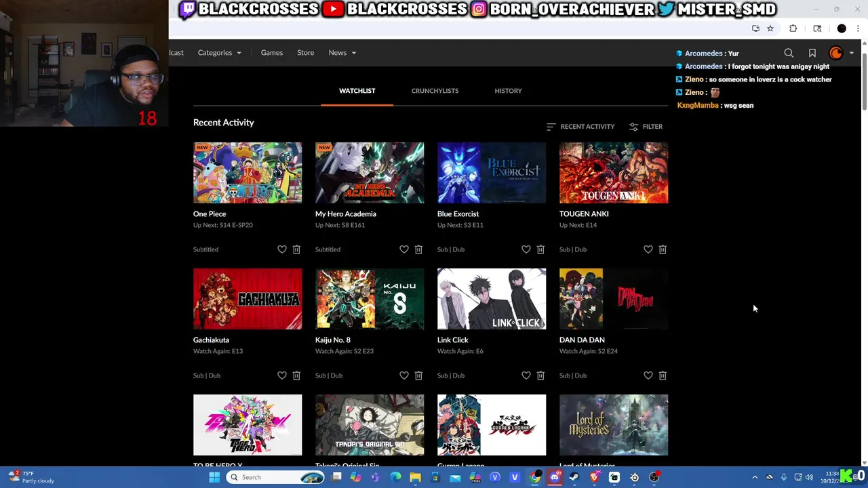Click Chrome install app icon in address bar
The height and width of the screenshot is (488, 868).
tap(755, 28)
